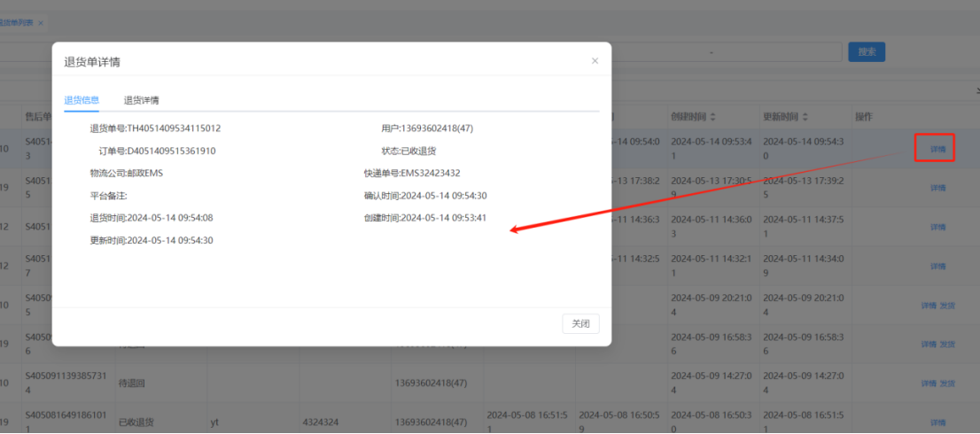Open 详情 for row updated 2024-05-14 09:54:30
The image size is (980, 434).
(x=937, y=150)
